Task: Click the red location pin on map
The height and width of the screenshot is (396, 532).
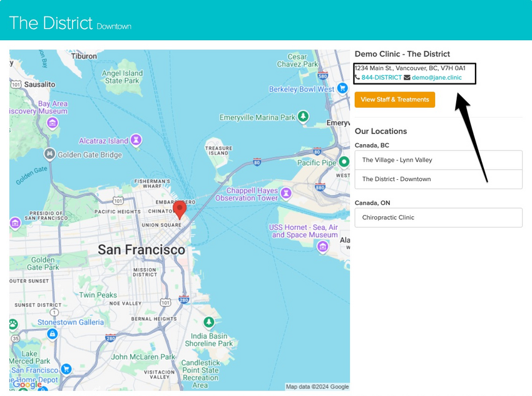Action: (x=180, y=209)
